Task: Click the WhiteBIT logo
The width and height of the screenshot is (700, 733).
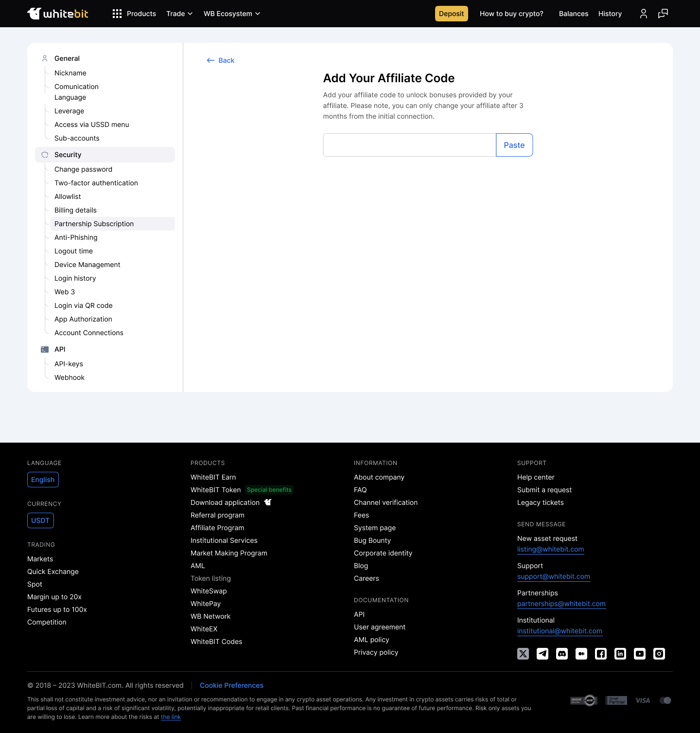Action: coord(58,14)
